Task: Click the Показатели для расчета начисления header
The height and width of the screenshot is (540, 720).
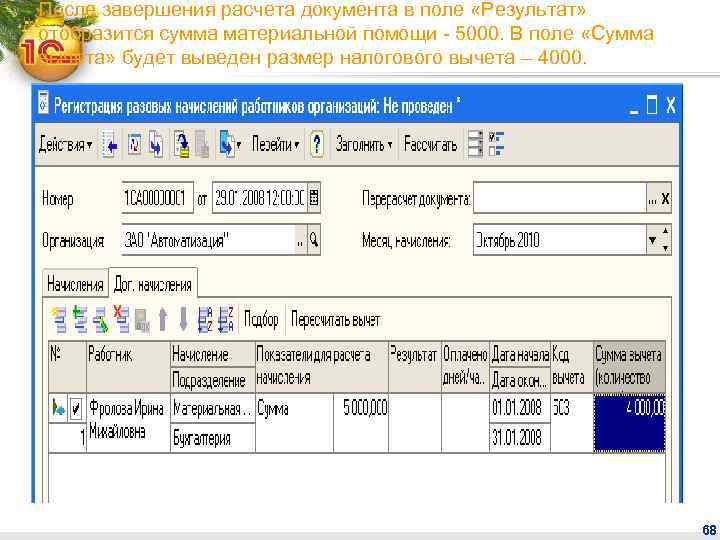Action: pyautogui.click(x=321, y=367)
